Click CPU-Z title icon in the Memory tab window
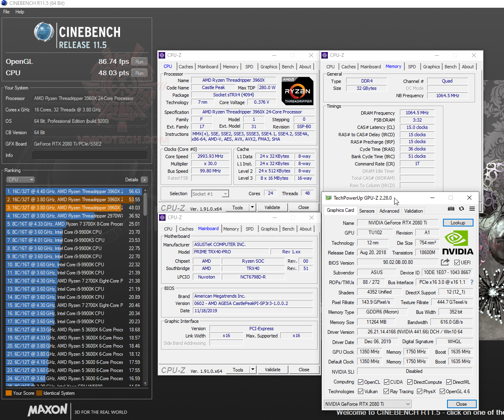Viewport: 504px width, 420px height. (325, 55)
